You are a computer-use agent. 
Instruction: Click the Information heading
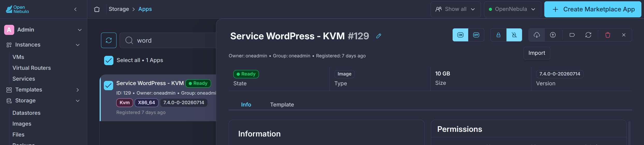(259, 134)
